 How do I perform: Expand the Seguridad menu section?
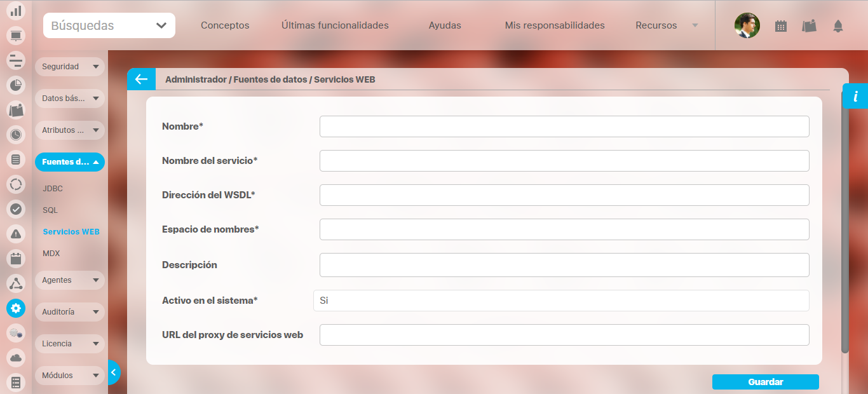(x=69, y=67)
